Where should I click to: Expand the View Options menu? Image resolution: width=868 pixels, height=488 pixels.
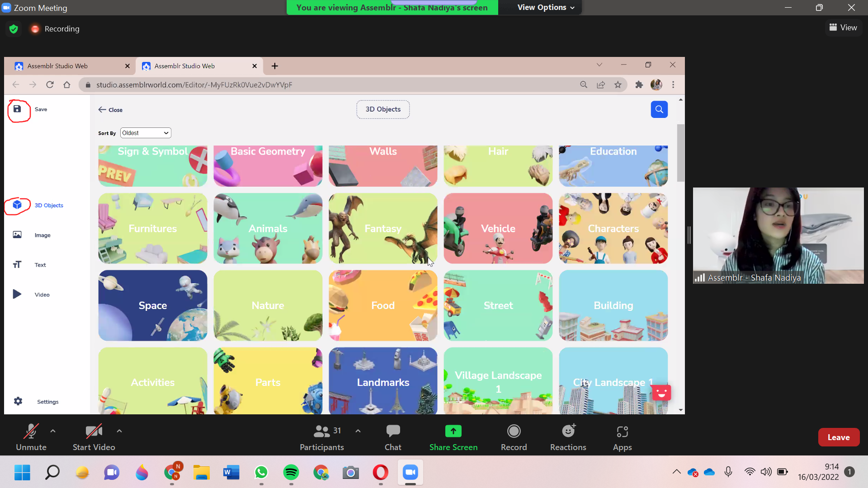pyautogui.click(x=546, y=7)
